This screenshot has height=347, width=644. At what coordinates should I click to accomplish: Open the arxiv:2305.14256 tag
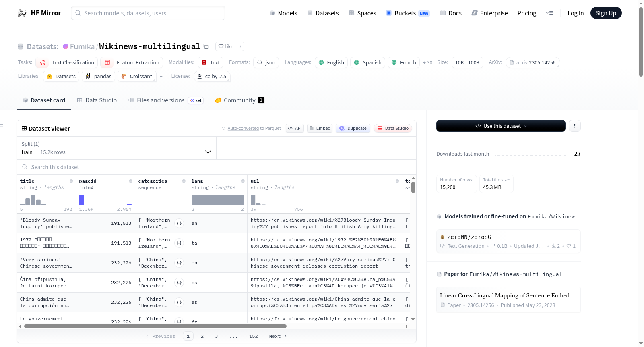[x=533, y=62]
